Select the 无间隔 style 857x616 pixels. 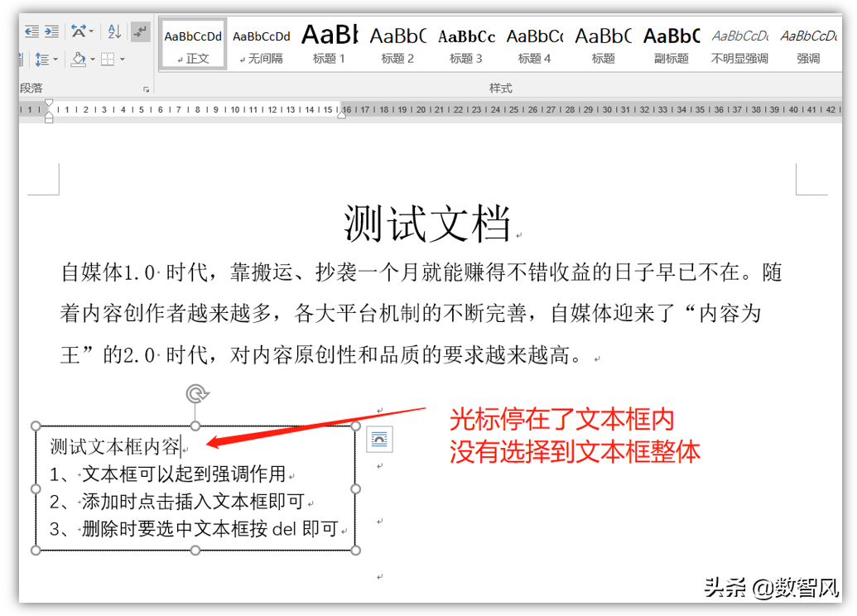click(262, 44)
